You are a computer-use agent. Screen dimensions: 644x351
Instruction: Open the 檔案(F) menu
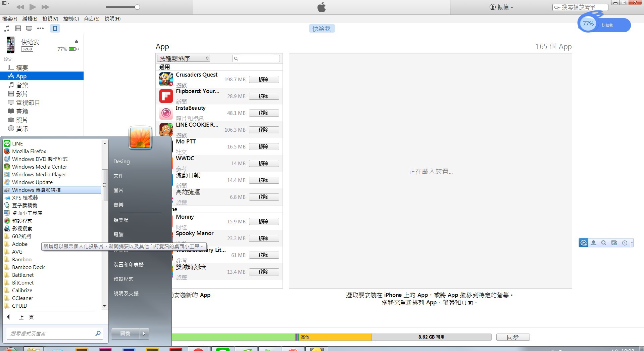pos(10,19)
